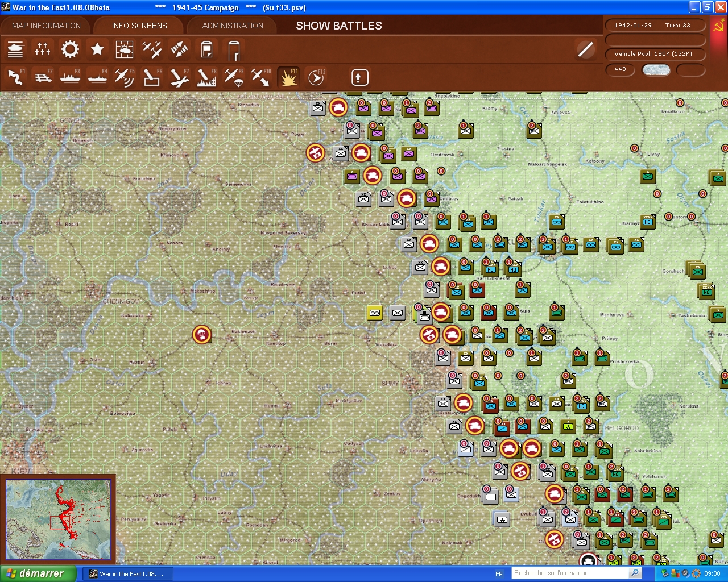This screenshot has height=582, width=728.
Task: Click the FR language indicator
Action: point(499,574)
